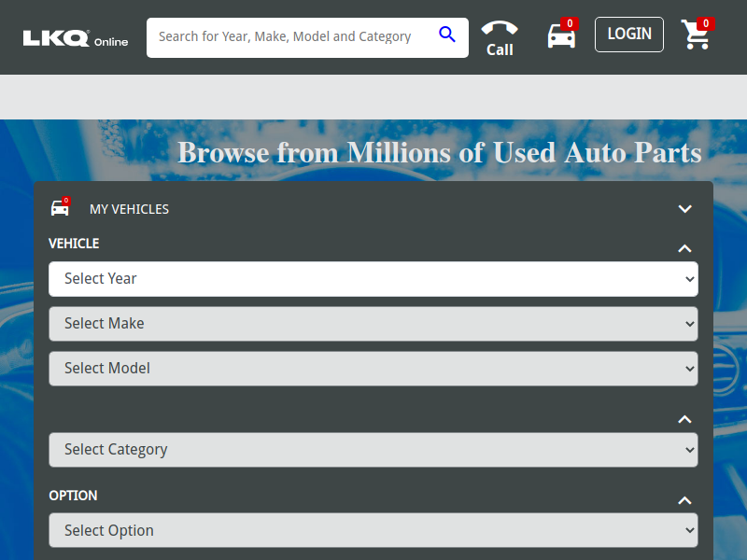
Task: Click the LKQ Online logo
Action: pos(76,38)
